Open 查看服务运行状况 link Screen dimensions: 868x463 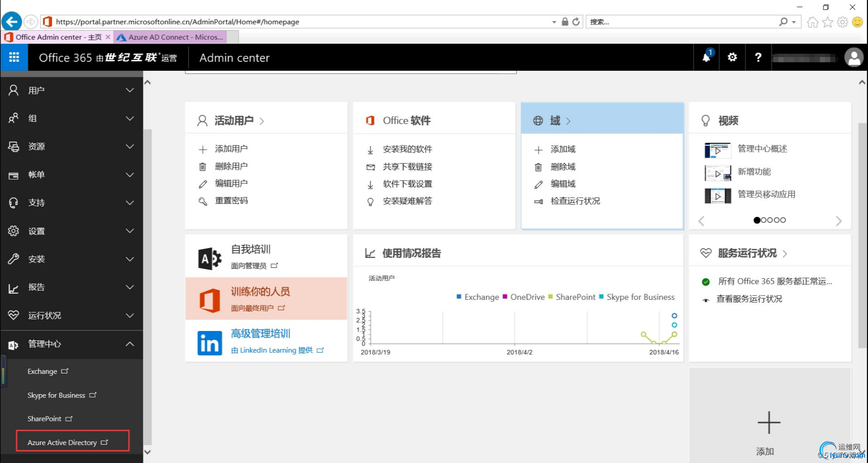pyautogui.click(x=749, y=299)
